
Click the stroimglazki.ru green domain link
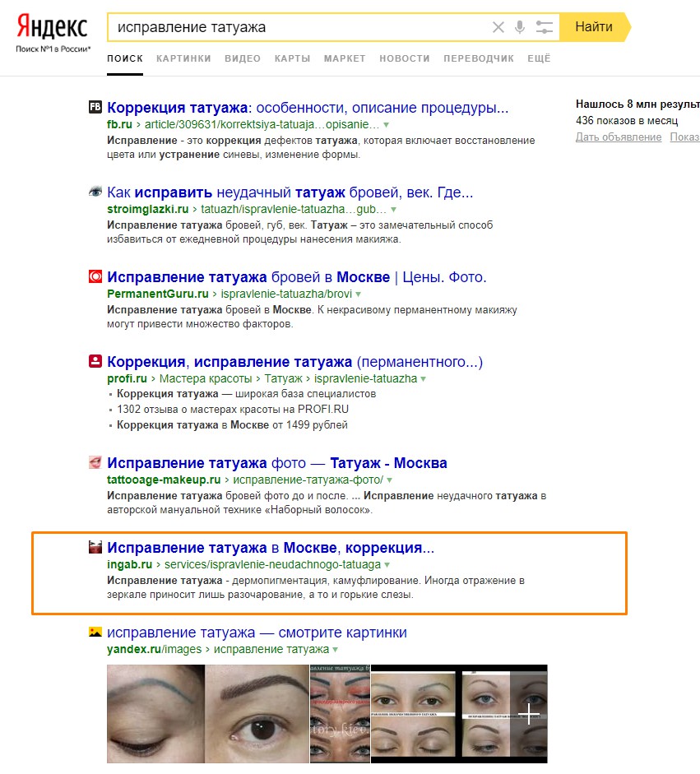[x=147, y=209]
